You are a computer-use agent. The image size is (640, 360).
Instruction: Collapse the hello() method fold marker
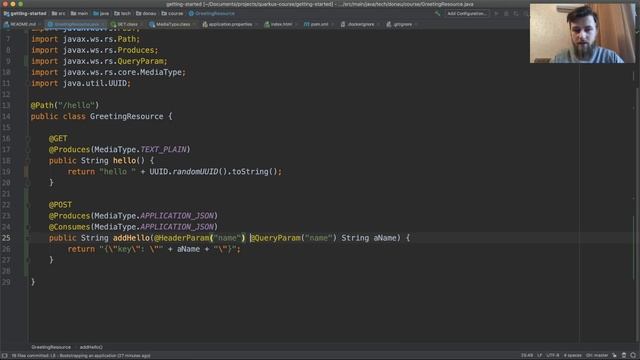tap(28, 161)
